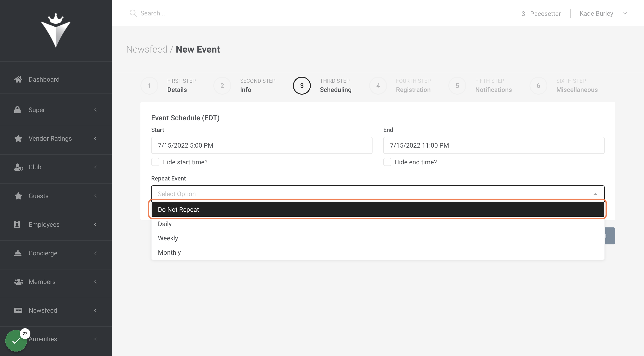The width and height of the screenshot is (644, 356).
Task: Expand the Newsfeed menu chevron
Action: coord(95,310)
